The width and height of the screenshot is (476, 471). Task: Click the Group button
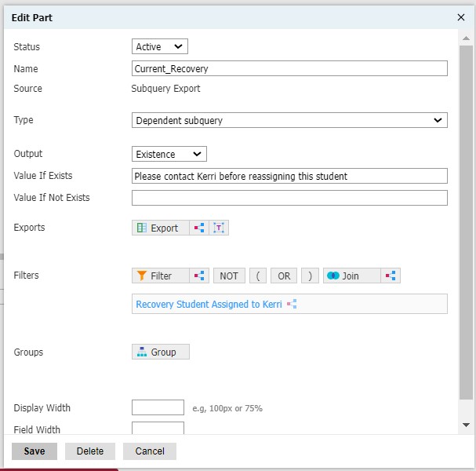(x=161, y=352)
